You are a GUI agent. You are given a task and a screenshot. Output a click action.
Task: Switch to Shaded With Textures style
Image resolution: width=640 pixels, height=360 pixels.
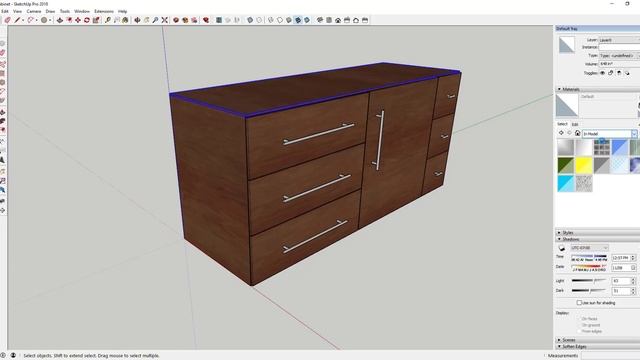tap(298, 20)
